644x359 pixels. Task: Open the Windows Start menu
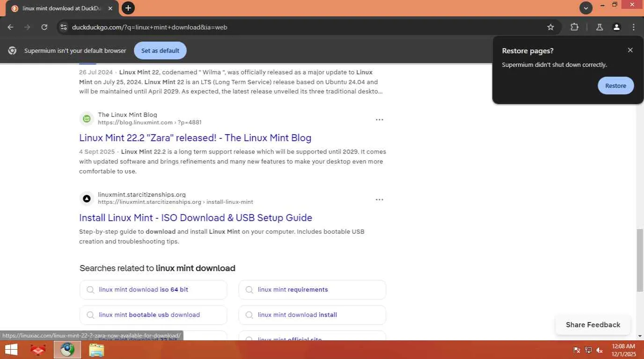coord(11,350)
